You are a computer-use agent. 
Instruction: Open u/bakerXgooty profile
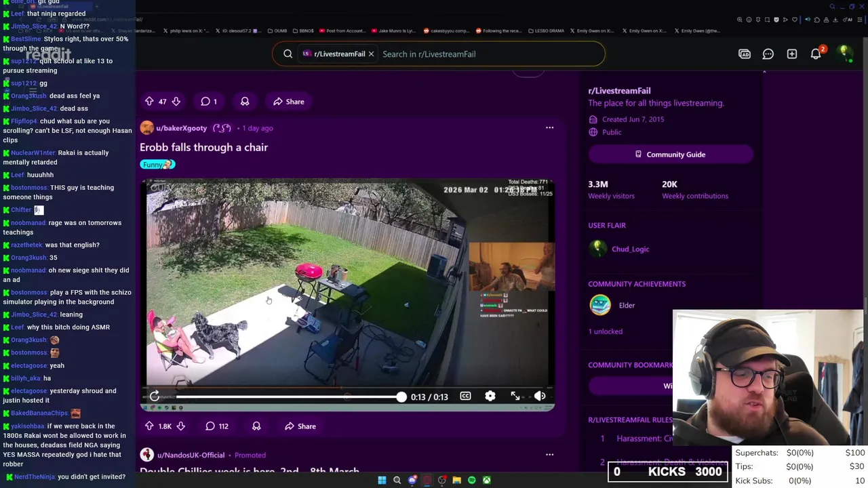(181, 128)
